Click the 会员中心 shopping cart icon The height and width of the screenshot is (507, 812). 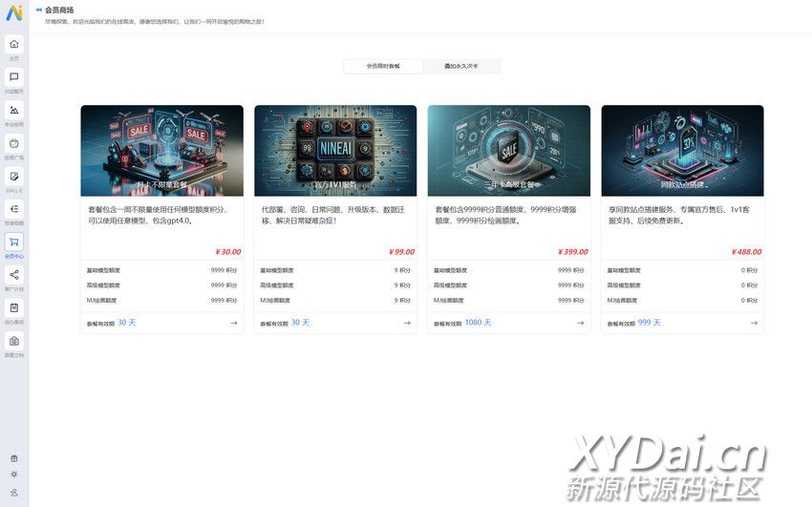[x=14, y=243]
